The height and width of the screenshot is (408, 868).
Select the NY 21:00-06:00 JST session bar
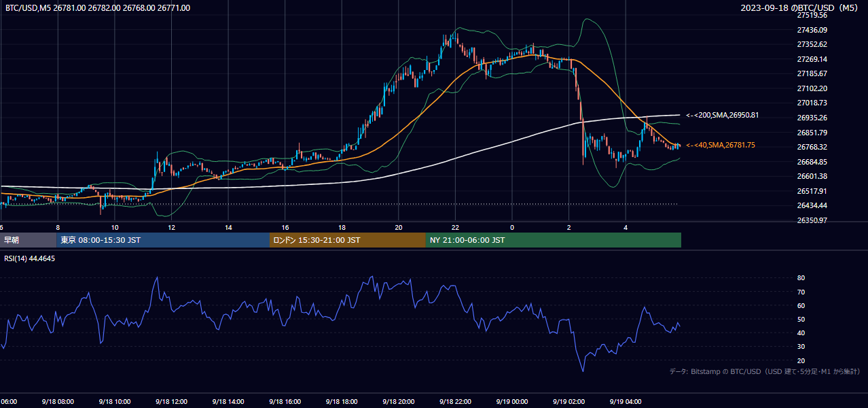(554, 240)
